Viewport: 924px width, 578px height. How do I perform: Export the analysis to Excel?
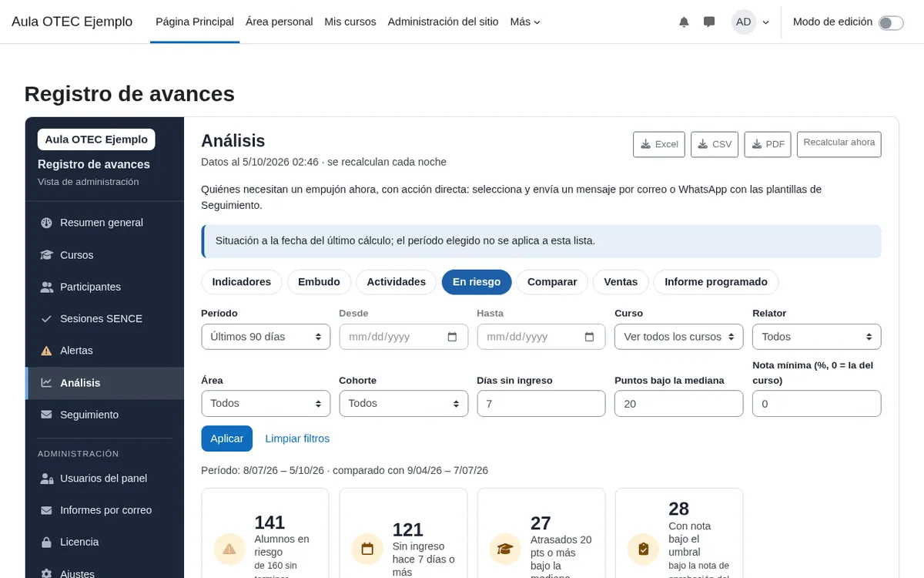(659, 144)
